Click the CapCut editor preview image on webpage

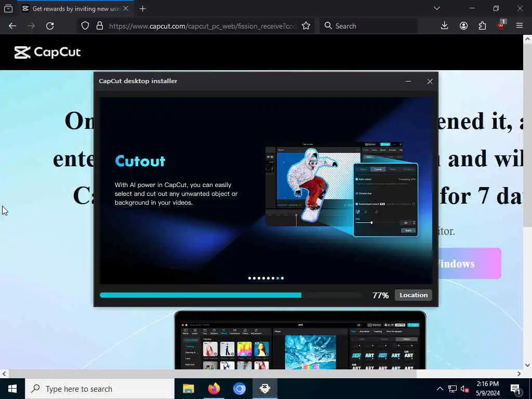click(300, 340)
